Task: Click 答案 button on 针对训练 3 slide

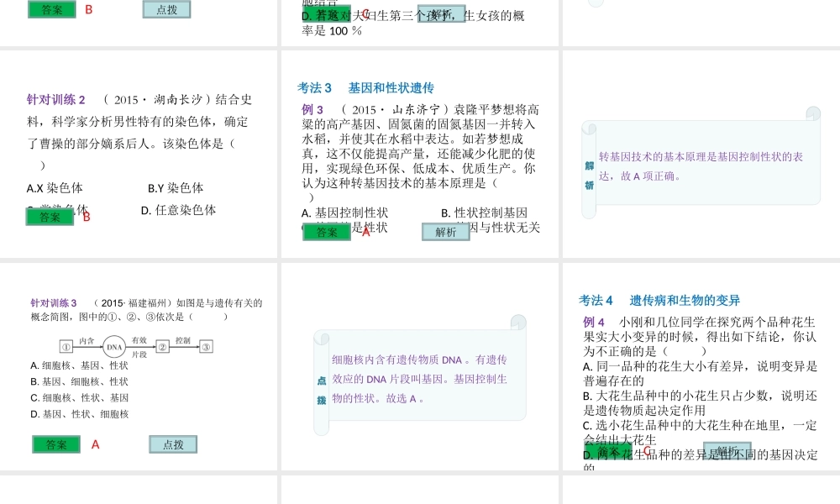Action: pyautogui.click(x=56, y=444)
